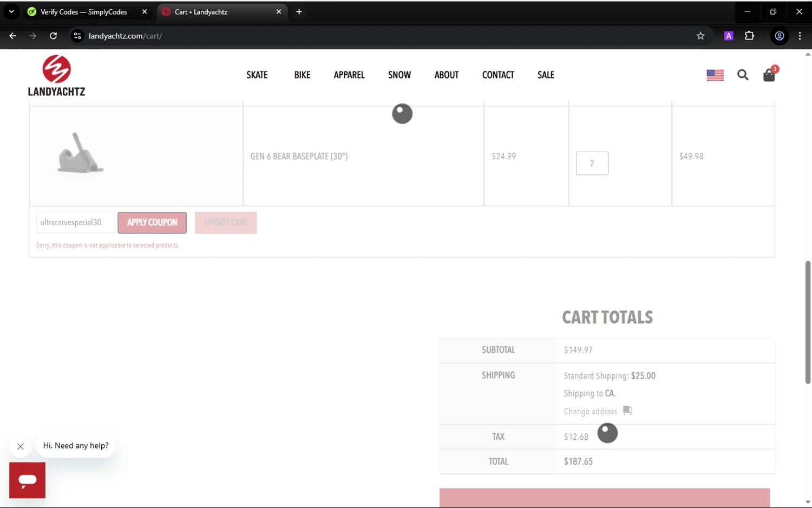Click the Apply Coupon button

point(152,223)
